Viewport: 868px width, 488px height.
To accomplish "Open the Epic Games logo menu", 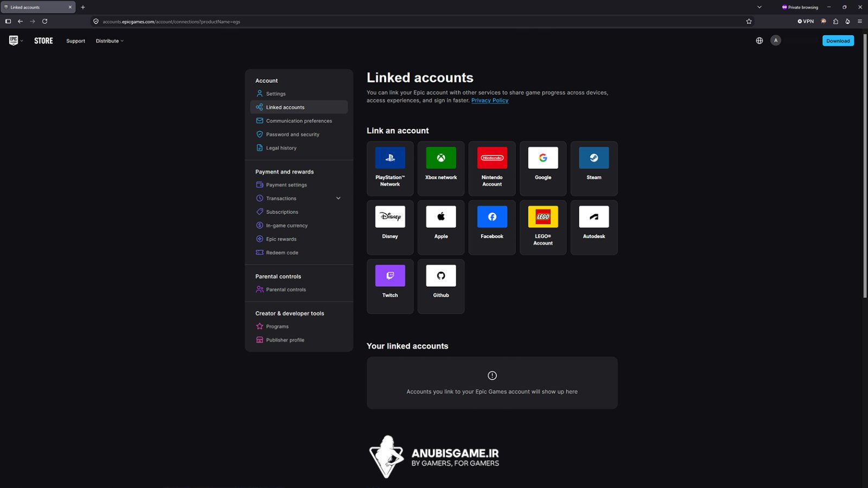I will [x=16, y=41].
